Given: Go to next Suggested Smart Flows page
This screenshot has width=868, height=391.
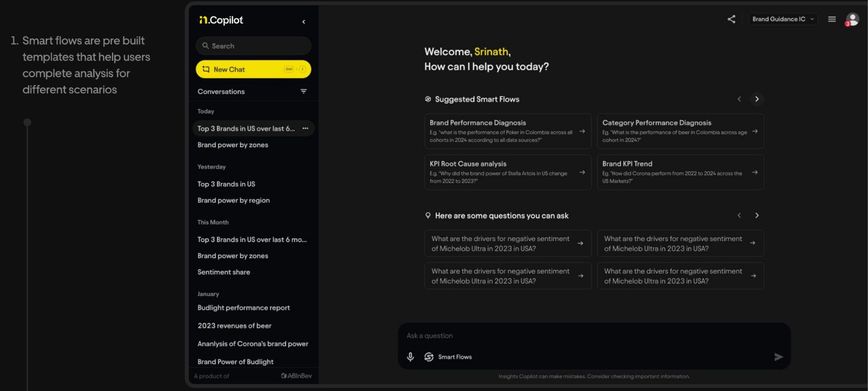Looking at the screenshot, I should tap(757, 99).
